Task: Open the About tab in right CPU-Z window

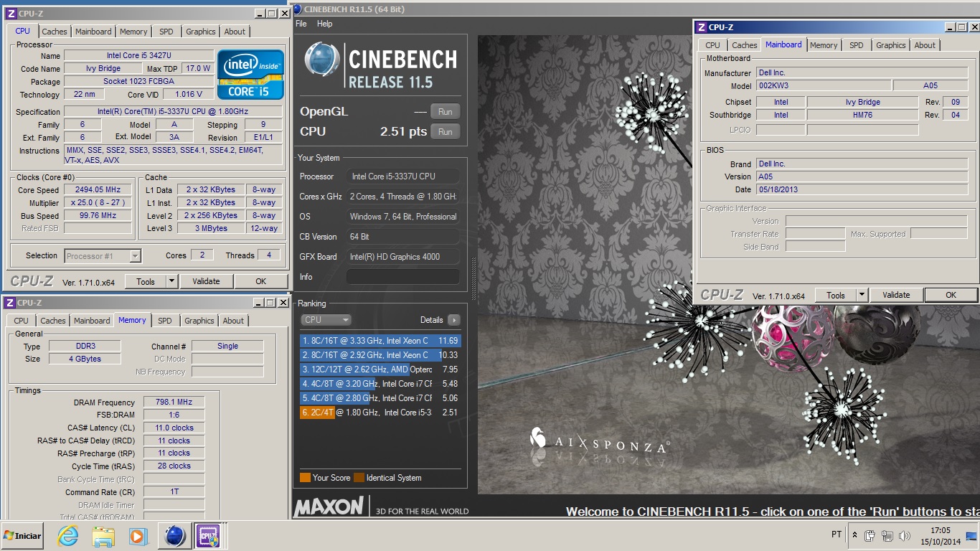Action: 925,45
